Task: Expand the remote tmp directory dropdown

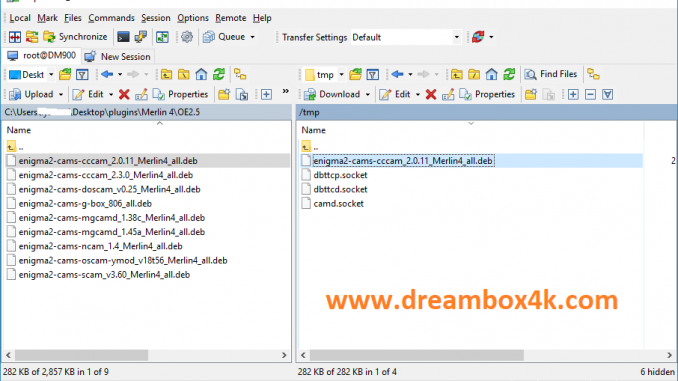Action: coord(341,74)
